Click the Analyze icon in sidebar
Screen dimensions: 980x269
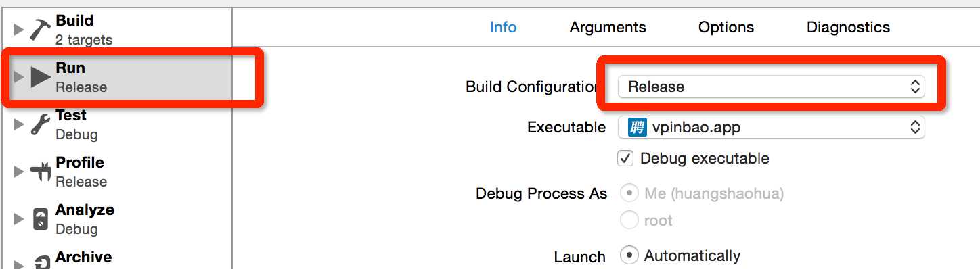41,220
